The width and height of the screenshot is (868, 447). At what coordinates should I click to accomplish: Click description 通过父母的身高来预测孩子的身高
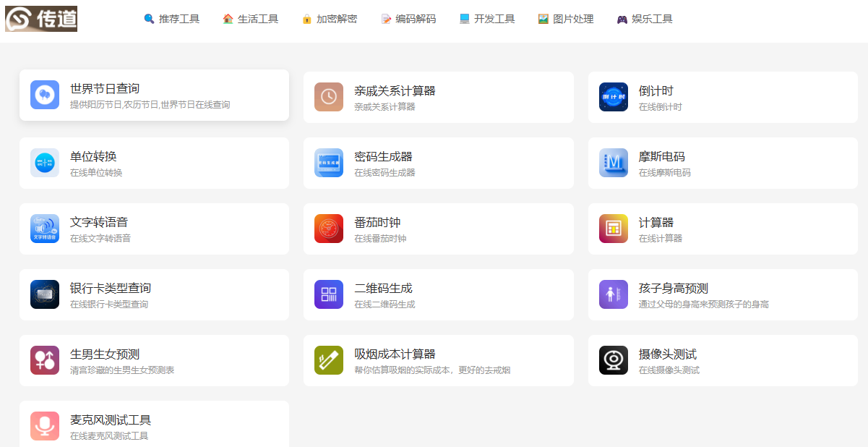pyautogui.click(x=704, y=305)
